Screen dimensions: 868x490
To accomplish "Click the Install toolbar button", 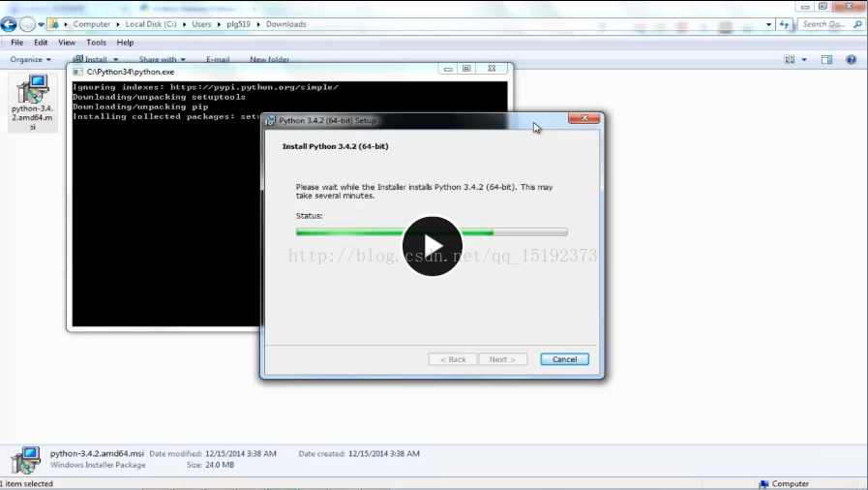I will click(90, 59).
